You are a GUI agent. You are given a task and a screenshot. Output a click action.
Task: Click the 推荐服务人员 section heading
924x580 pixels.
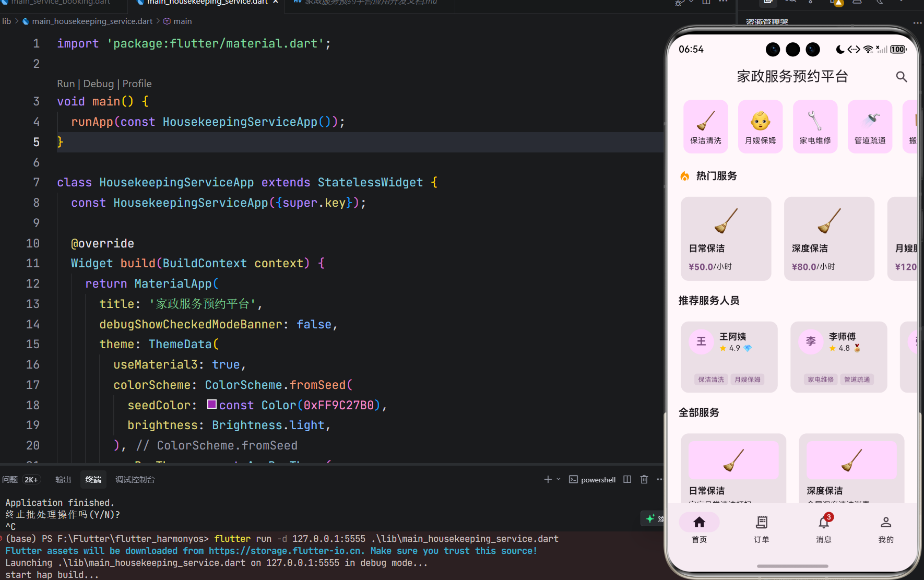(709, 300)
